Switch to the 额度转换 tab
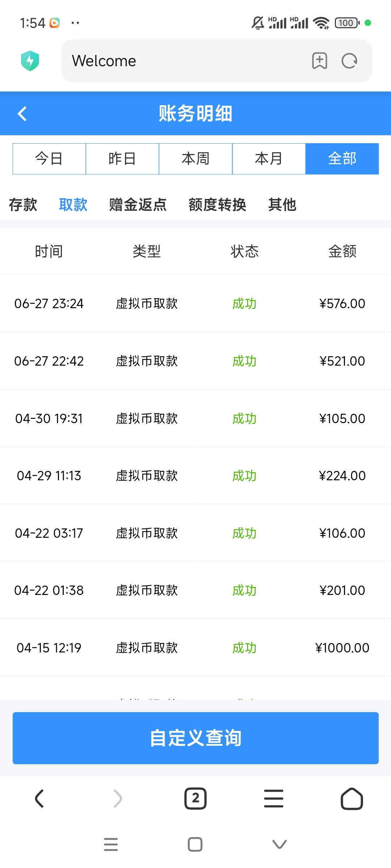This screenshot has width=391, height=868. [217, 205]
